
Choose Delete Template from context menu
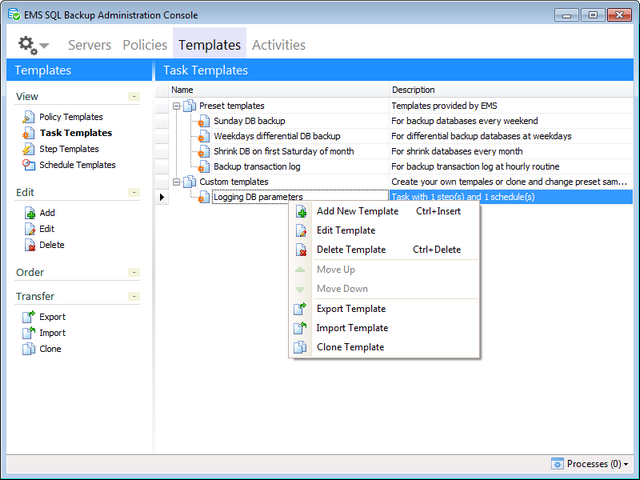coord(384,250)
